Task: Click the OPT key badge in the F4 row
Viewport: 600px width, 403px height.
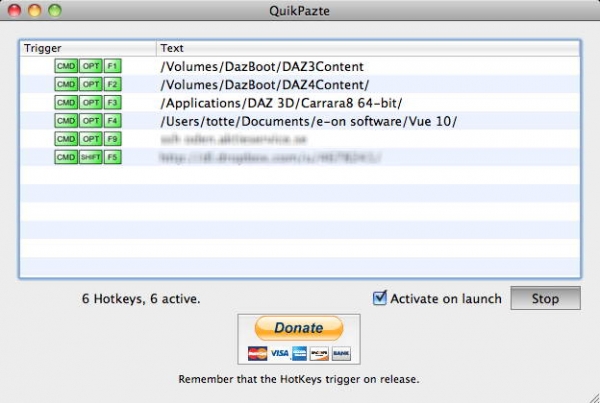Action: [x=91, y=121]
